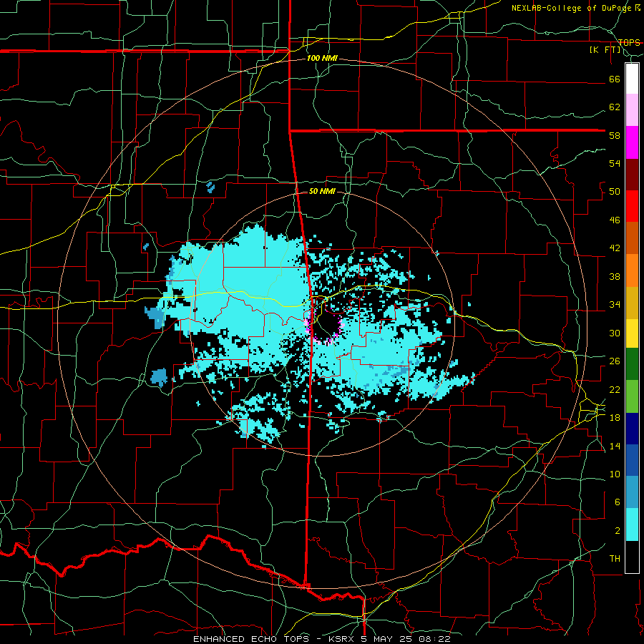This screenshot has height=644, width=644.
Task: Click the light pink 62 K FT legend swatch
Action: click(x=632, y=110)
